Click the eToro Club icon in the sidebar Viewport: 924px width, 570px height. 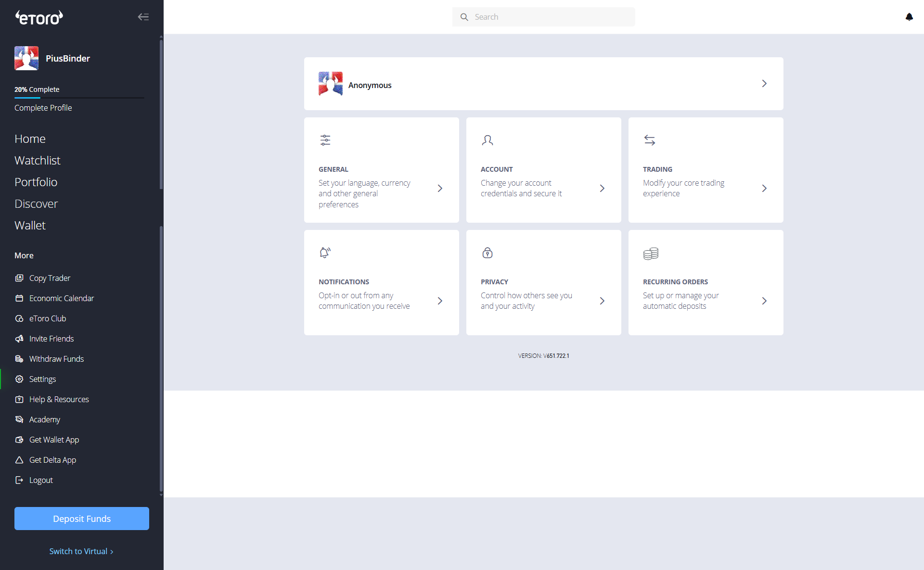click(19, 318)
